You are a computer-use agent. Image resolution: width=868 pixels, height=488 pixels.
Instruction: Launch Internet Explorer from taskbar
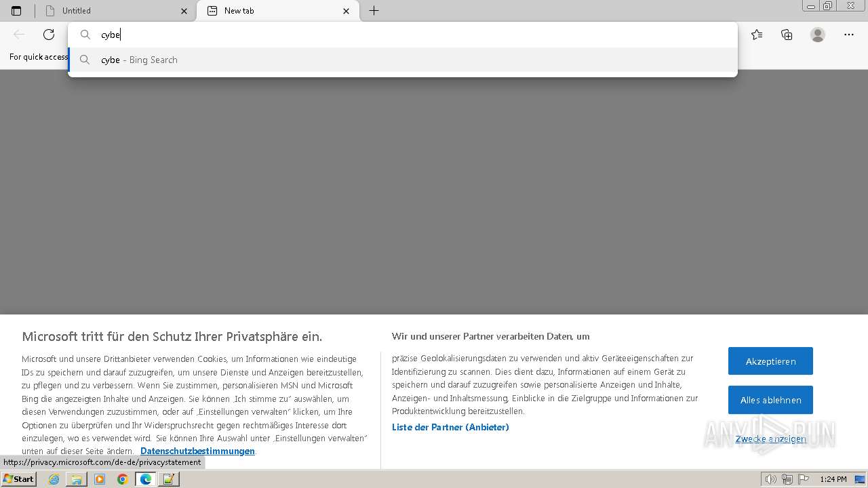tap(54, 479)
